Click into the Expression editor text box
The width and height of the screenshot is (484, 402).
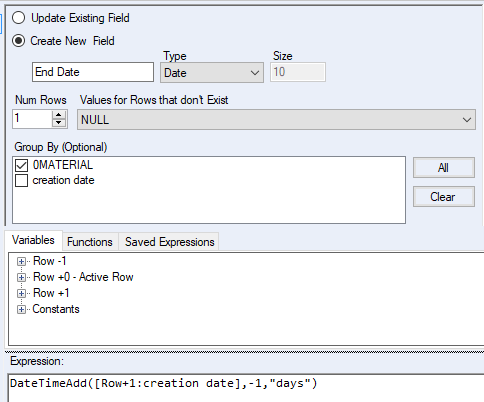[246, 388]
